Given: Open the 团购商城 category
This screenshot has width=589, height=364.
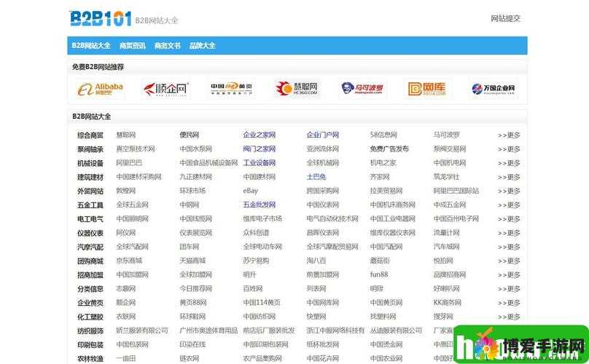Looking at the screenshot, I should pos(90,261).
